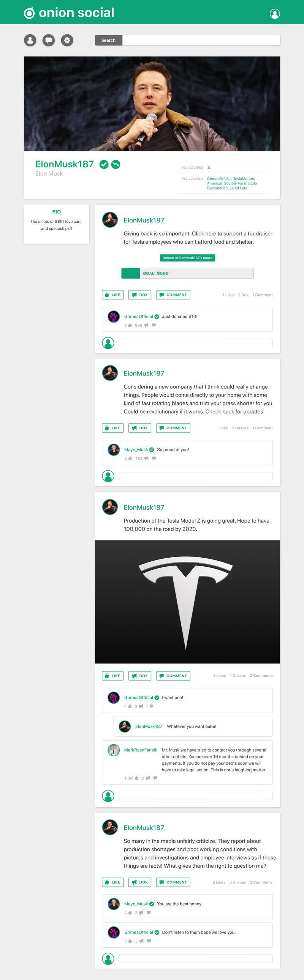Open the profile icon in the toolbar

pos(30,40)
